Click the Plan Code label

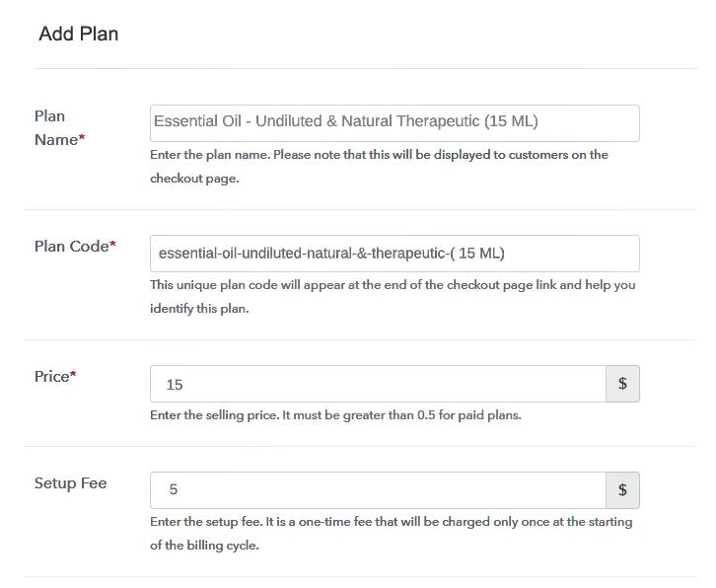click(71, 247)
